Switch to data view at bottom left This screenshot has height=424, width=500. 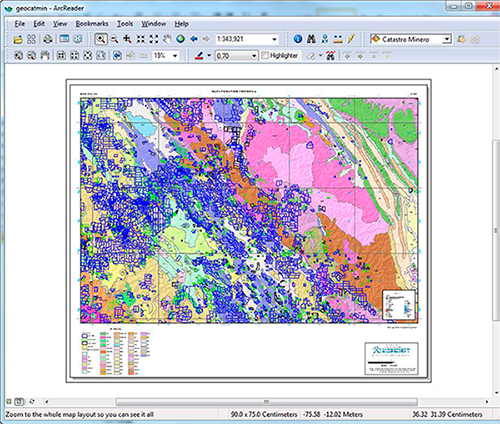pos(9,402)
